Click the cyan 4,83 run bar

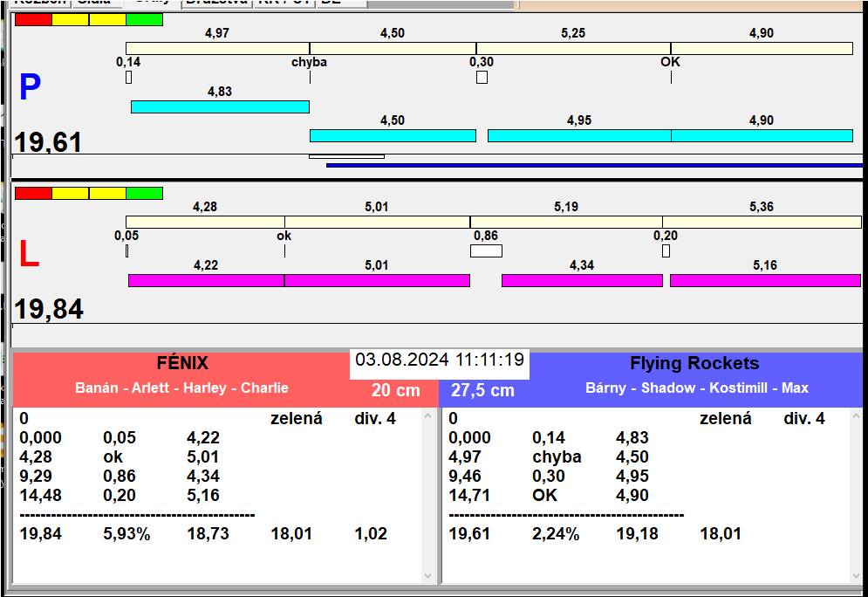coord(220,106)
